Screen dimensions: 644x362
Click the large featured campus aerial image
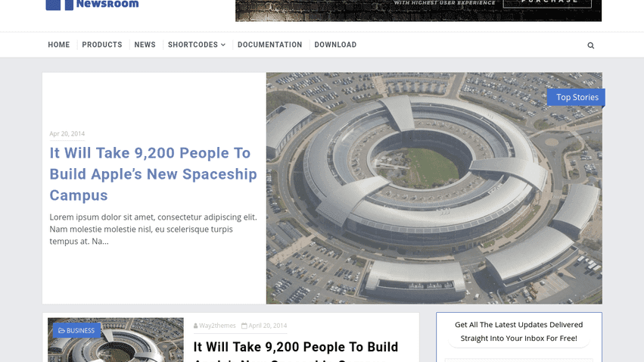click(x=434, y=188)
